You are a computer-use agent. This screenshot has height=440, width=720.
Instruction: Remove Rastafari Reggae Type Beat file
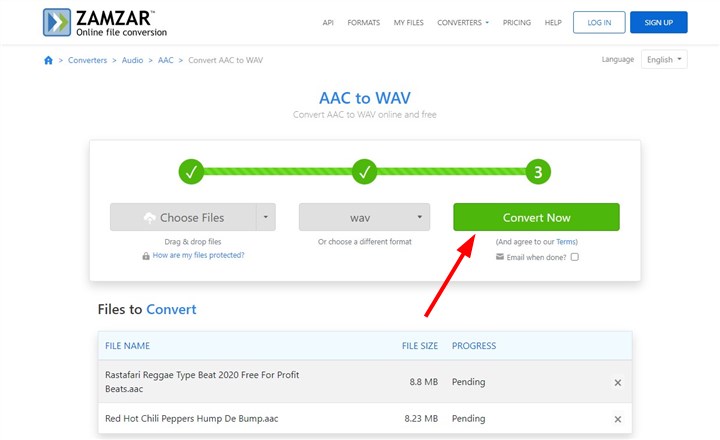(x=618, y=383)
